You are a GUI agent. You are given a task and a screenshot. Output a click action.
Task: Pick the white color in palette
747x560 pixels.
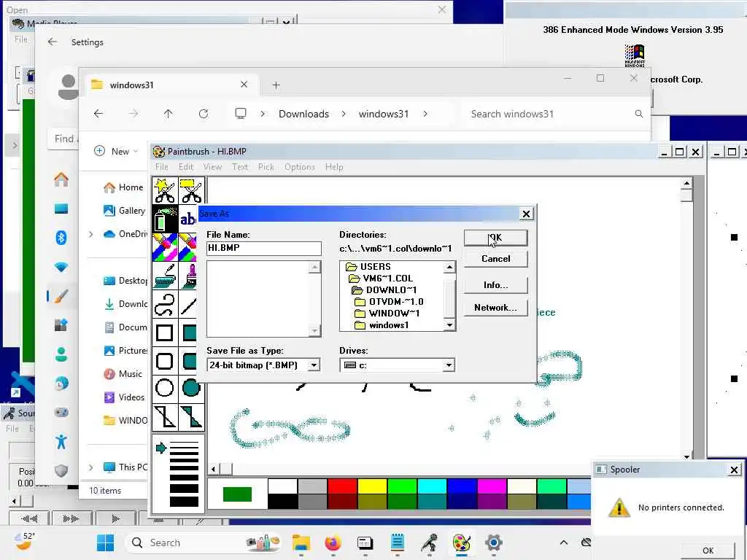click(x=282, y=486)
